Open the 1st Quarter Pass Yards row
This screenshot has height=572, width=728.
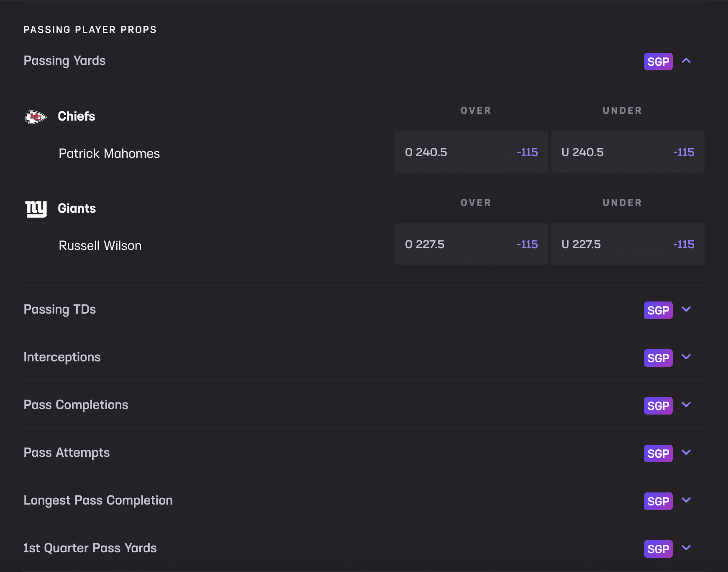(90, 548)
